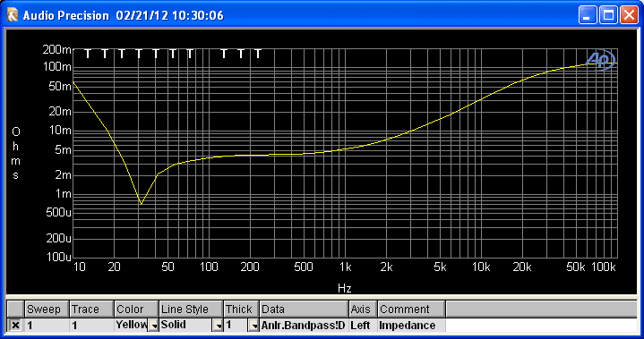Click the Ohms vertical axis label

click(15, 154)
